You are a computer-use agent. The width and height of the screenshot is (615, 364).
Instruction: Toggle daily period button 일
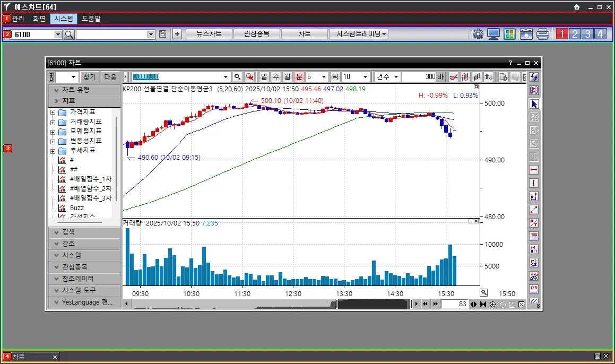pyautogui.click(x=264, y=77)
